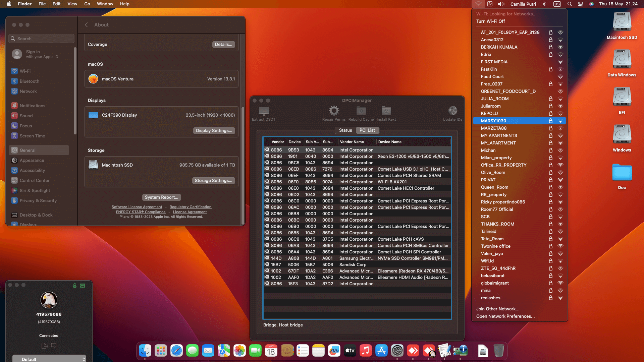Open Music app in Dock
644x362 pixels.
click(366, 351)
